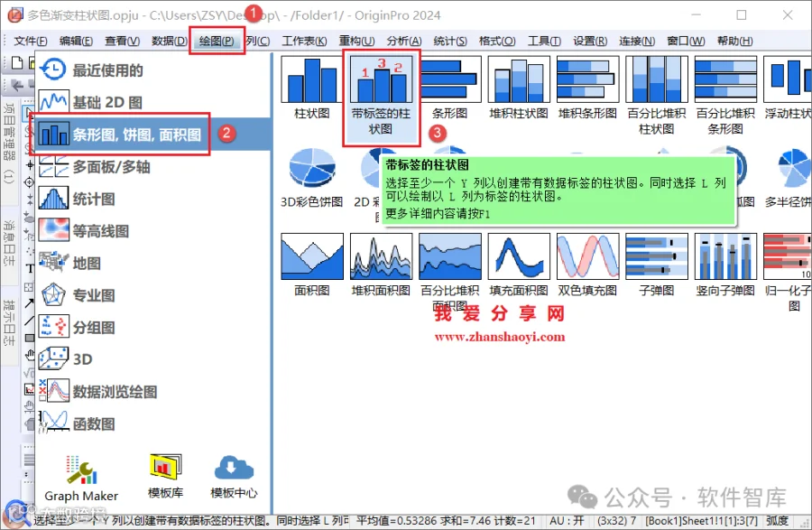Choose the 双色填充图 two-color fill chart
The height and width of the screenshot is (530, 812).
click(587, 265)
